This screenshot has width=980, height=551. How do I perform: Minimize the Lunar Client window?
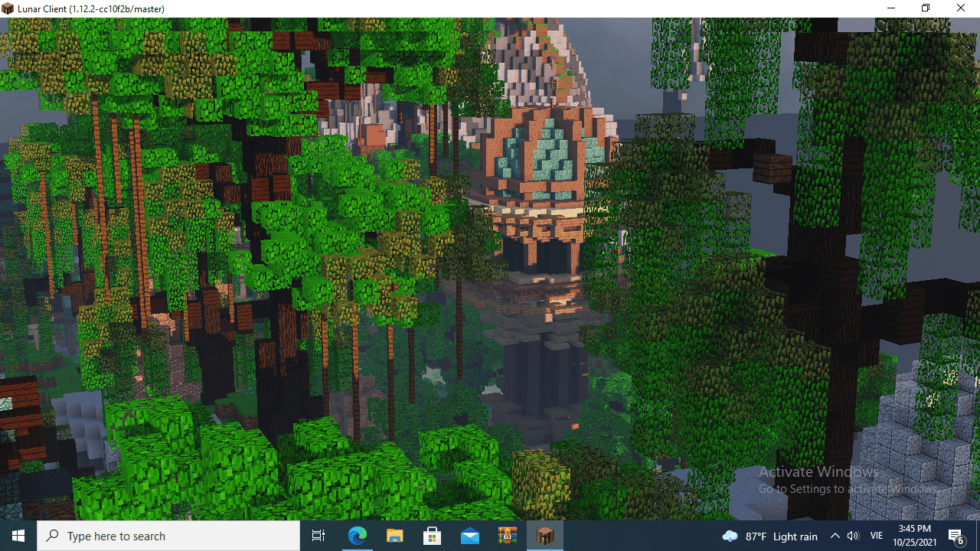890,8
